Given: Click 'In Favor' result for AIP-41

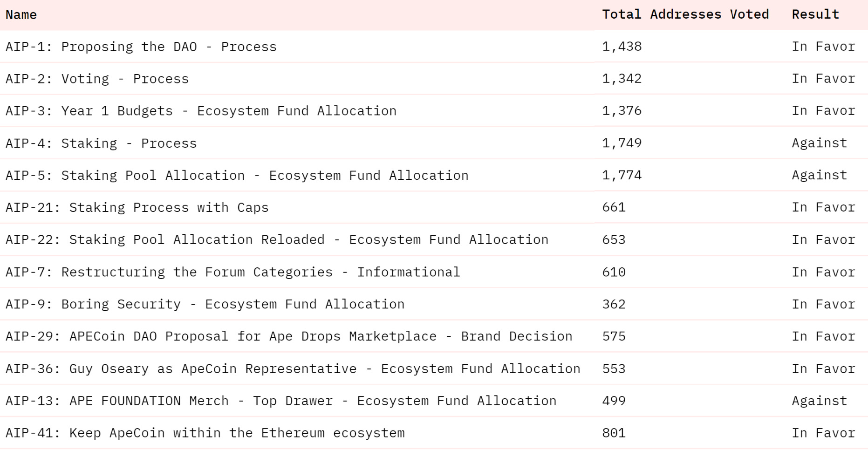Looking at the screenshot, I should tap(824, 433).
